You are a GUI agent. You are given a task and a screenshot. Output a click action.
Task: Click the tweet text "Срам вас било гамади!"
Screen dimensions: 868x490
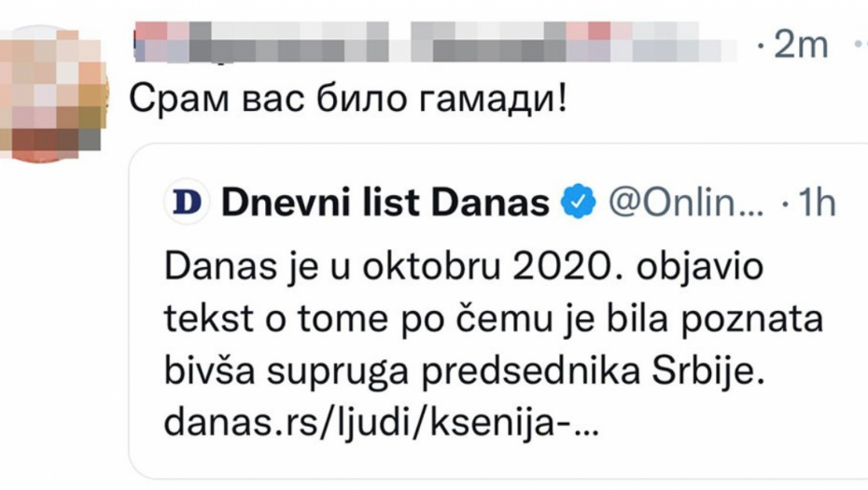click(x=345, y=97)
